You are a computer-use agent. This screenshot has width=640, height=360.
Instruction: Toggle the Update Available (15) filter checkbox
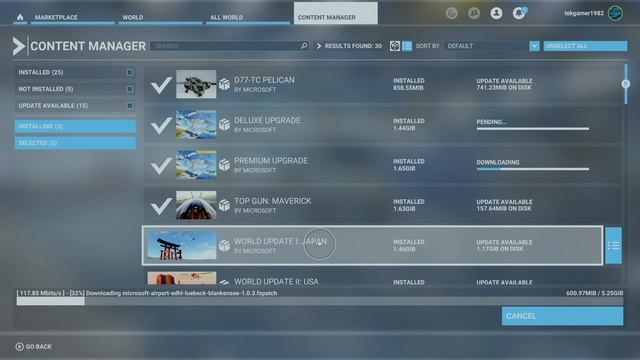[x=130, y=106]
